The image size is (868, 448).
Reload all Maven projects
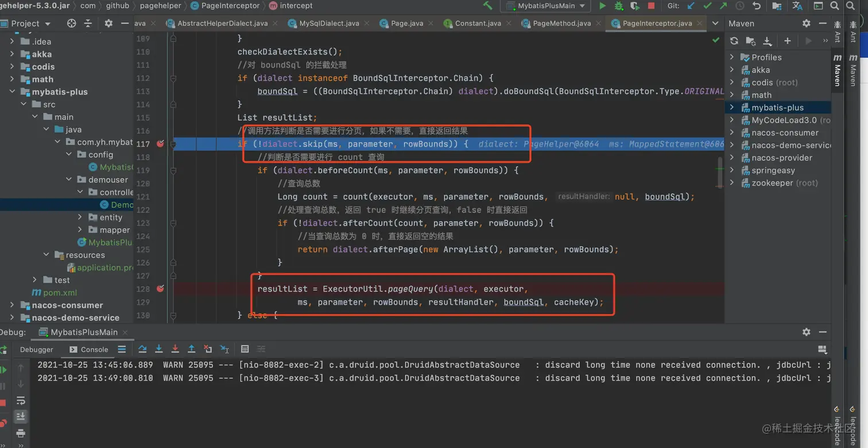click(x=734, y=41)
